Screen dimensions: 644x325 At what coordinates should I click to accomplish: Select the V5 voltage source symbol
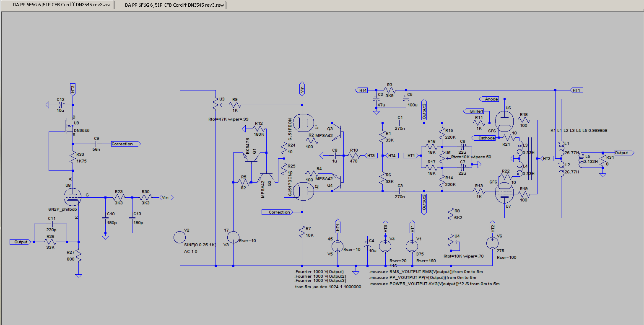[337, 245]
